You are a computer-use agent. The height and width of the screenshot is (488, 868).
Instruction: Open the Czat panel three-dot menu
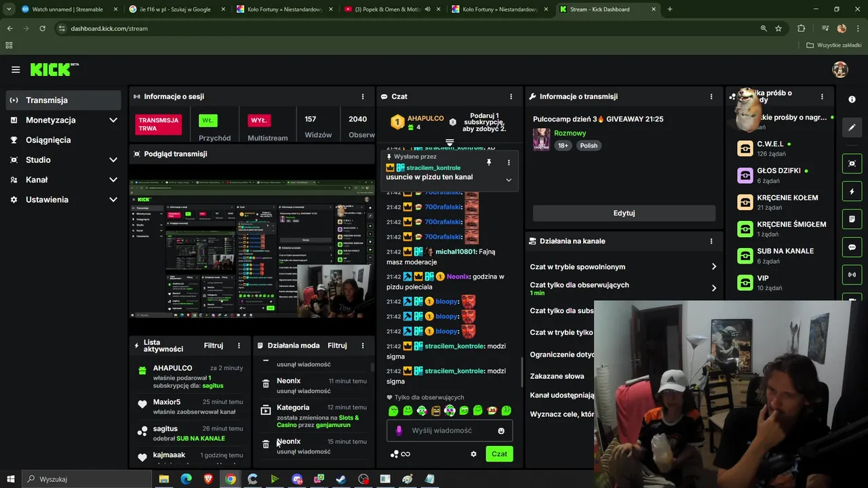(511, 96)
